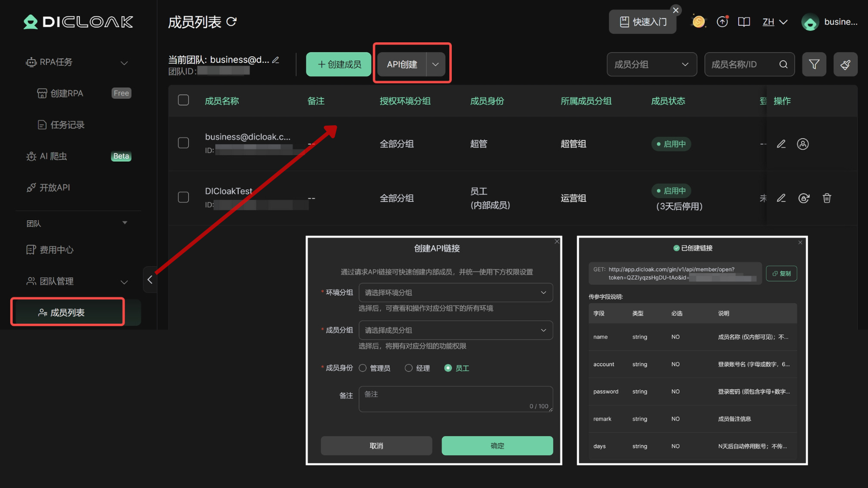This screenshot has width=868, height=488.
Task: Click 确定 in the dialog
Action: click(x=497, y=446)
